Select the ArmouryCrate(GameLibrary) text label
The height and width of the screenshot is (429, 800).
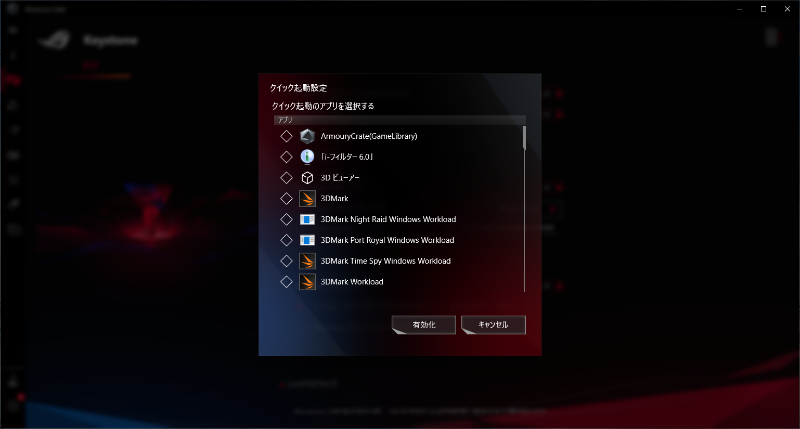(369, 136)
